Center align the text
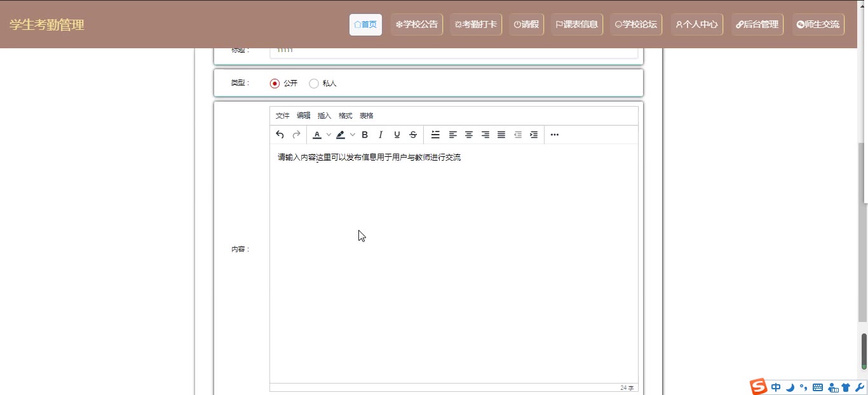Screen dimensions: 868x395 click(x=469, y=135)
